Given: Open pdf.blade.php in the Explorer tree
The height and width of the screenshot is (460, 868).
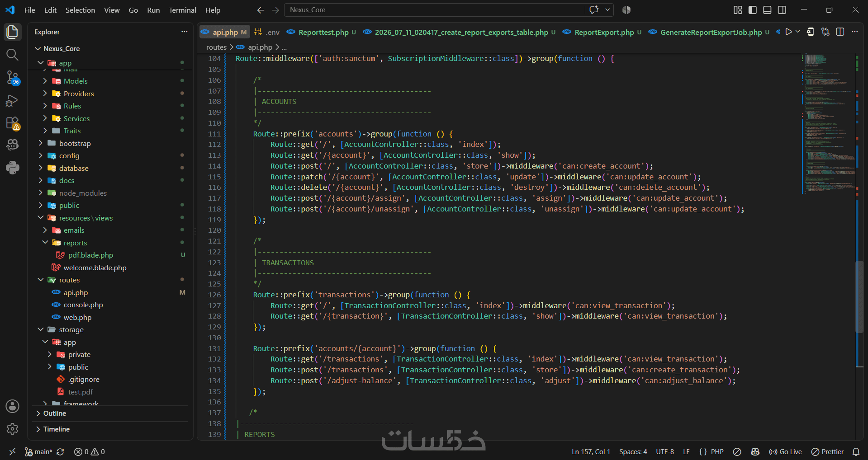Looking at the screenshot, I should (90, 255).
